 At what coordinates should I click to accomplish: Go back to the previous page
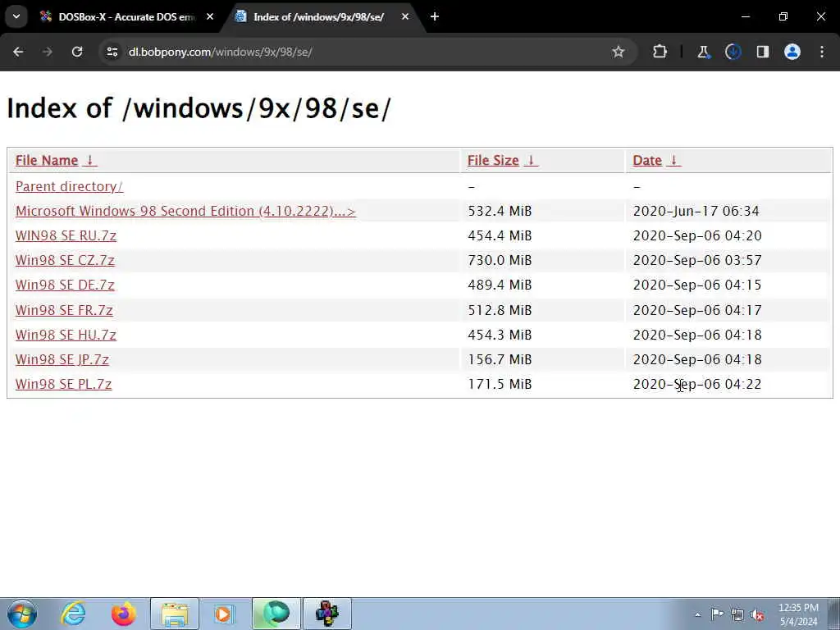(18, 52)
